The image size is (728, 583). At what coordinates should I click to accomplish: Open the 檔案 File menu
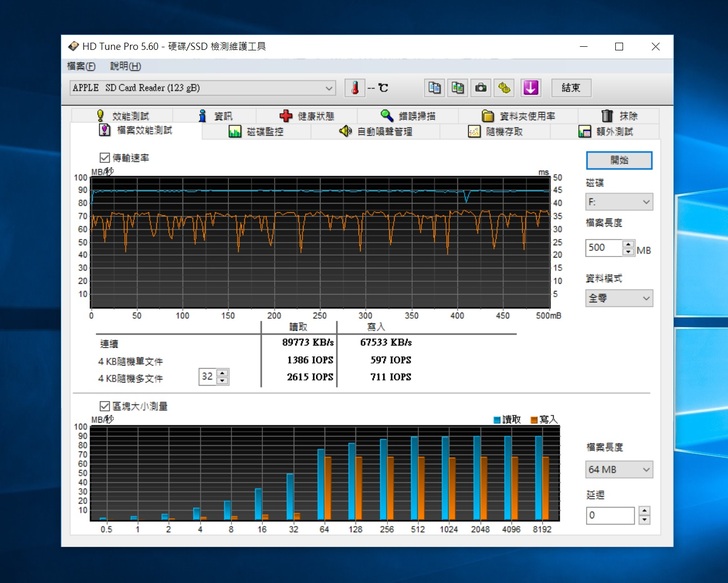[x=81, y=66]
